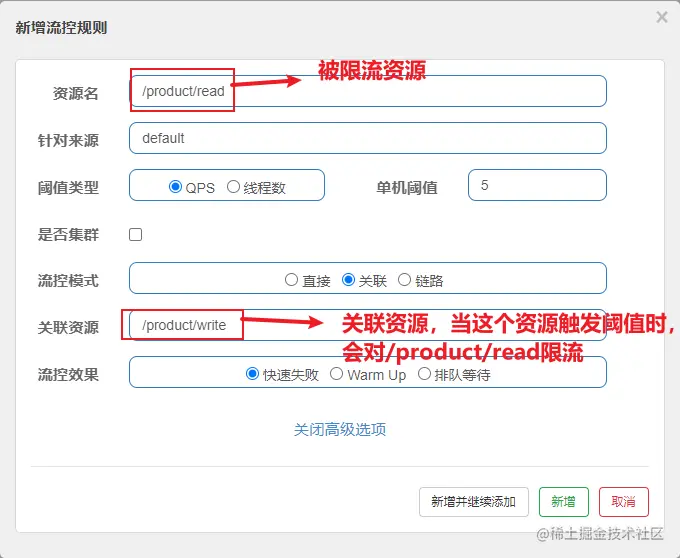The width and height of the screenshot is (680, 558).
Task: Select the Warm Up effect radio
Action: coord(337,373)
